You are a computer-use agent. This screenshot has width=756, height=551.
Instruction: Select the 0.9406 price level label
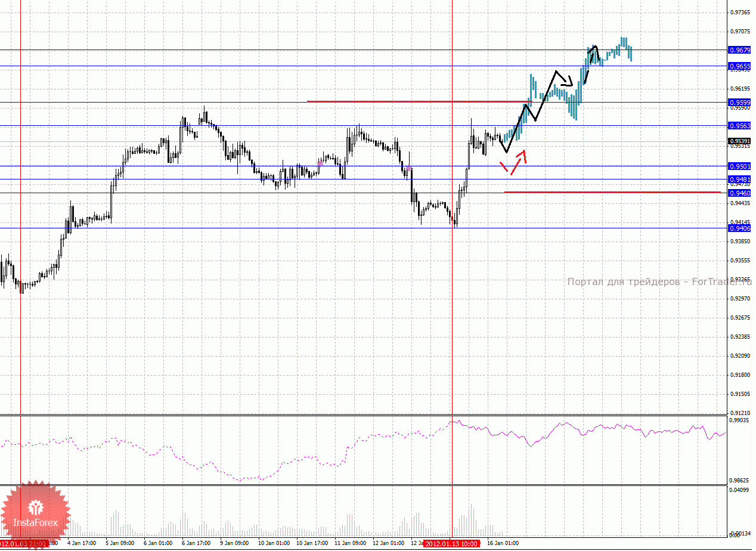pos(739,228)
